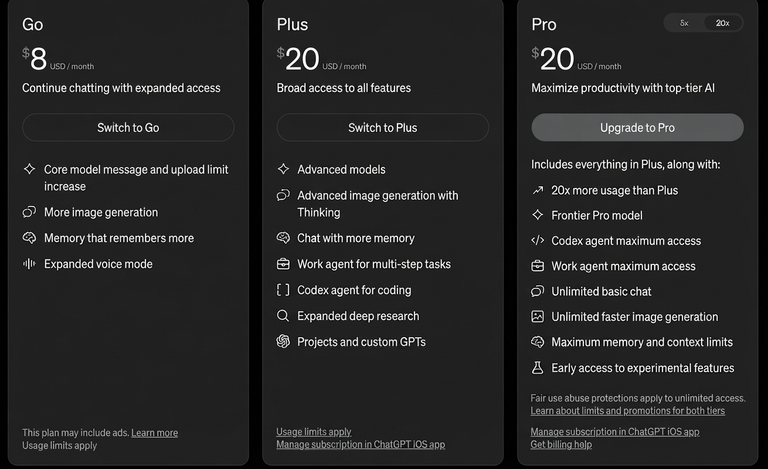
Task: Click the 'Unlimited basic chat' feature text
Action: [601, 291]
